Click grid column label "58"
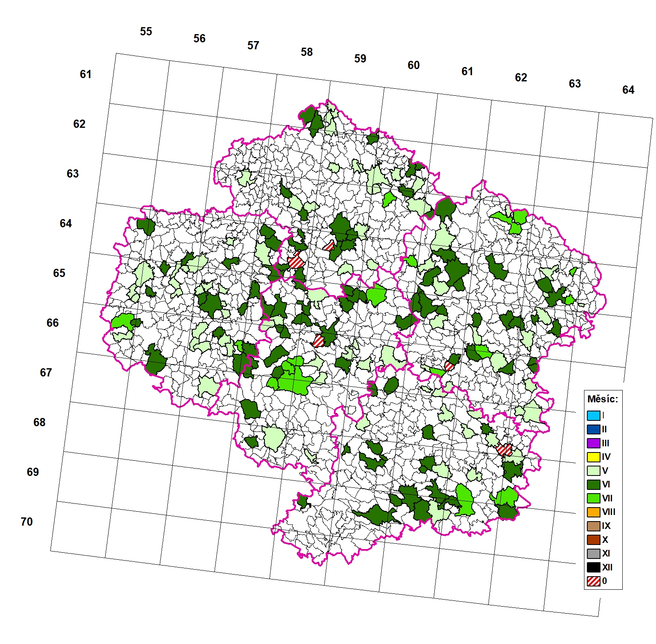This screenshot has height=644, width=656. click(x=307, y=52)
